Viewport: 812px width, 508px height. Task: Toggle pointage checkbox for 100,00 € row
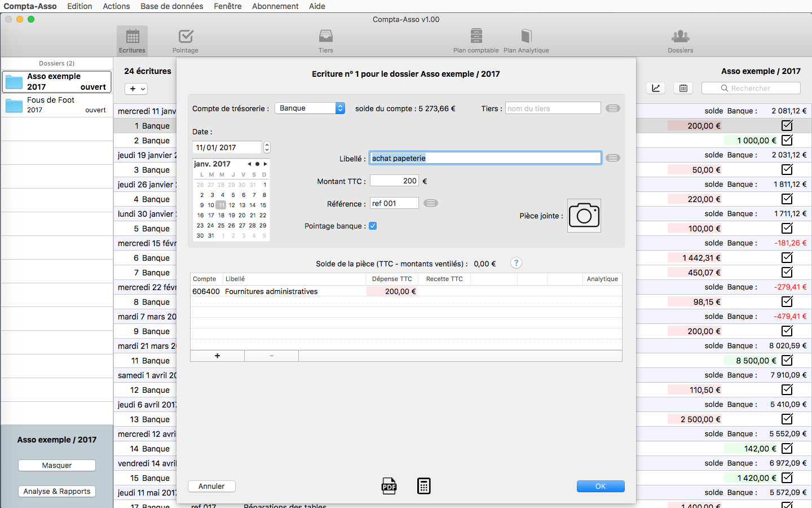point(787,228)
